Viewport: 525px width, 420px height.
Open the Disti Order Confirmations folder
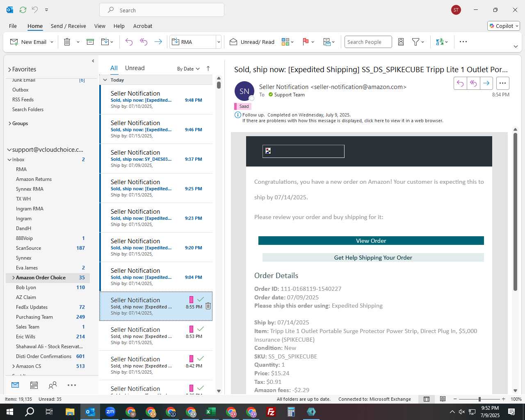coord(43,356)
